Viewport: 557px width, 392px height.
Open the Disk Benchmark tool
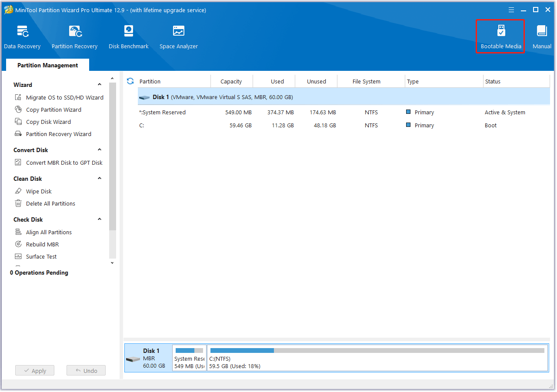click(129, 37)
